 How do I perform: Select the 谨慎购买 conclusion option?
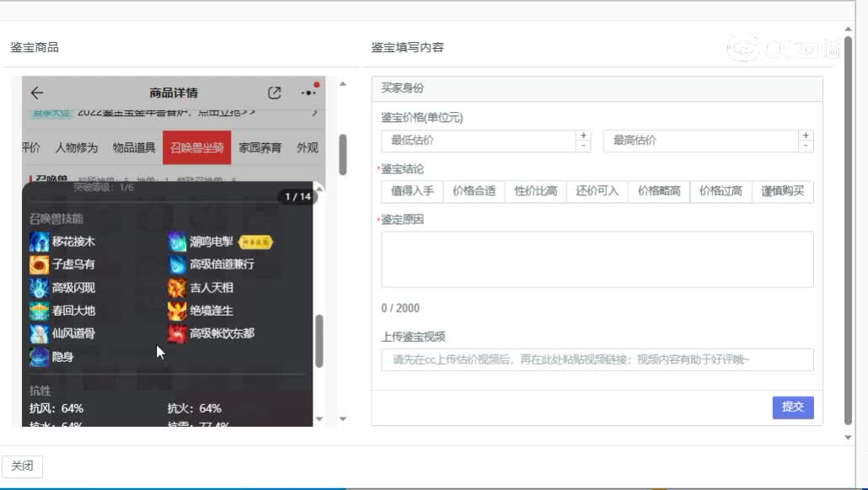pyautogui.click(x=781, y=191)
